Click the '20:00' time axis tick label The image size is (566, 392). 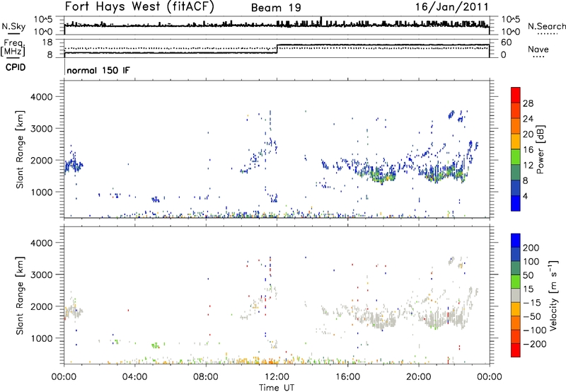419,377
